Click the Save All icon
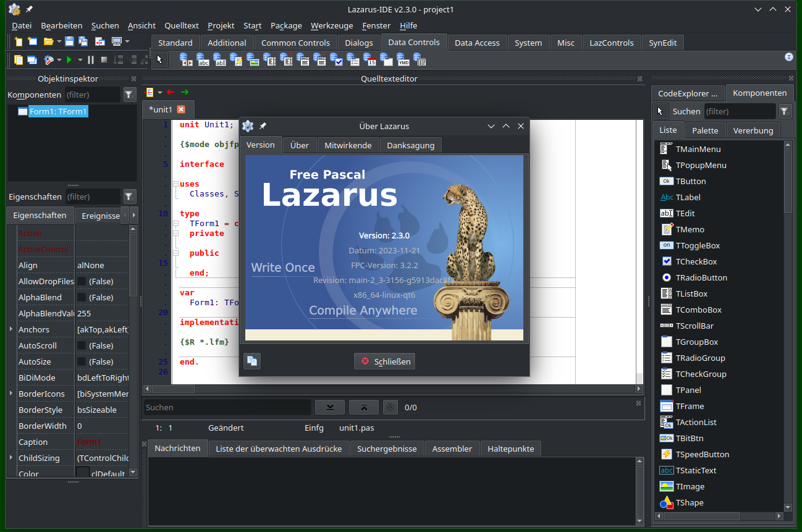Image resolution: width=802 pixels, height=532 pixels. pos(83,41)
